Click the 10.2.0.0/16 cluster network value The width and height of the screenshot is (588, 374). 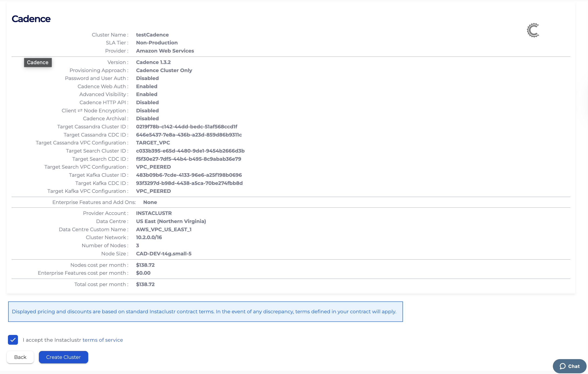(149, 237)
